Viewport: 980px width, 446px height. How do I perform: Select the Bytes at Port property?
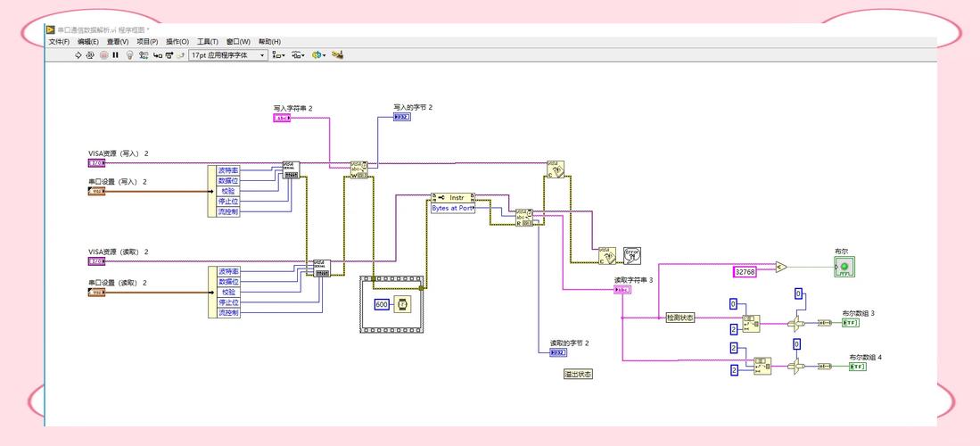pos(453,208)
